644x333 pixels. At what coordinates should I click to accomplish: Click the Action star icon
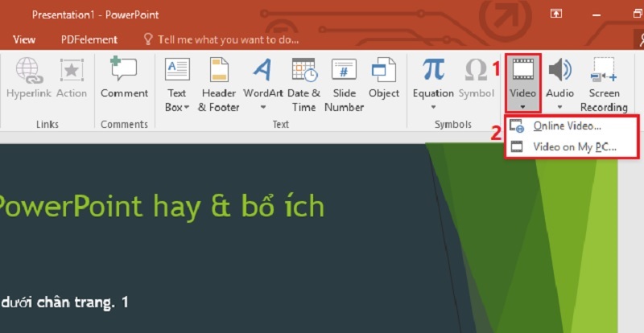[72, 70]
